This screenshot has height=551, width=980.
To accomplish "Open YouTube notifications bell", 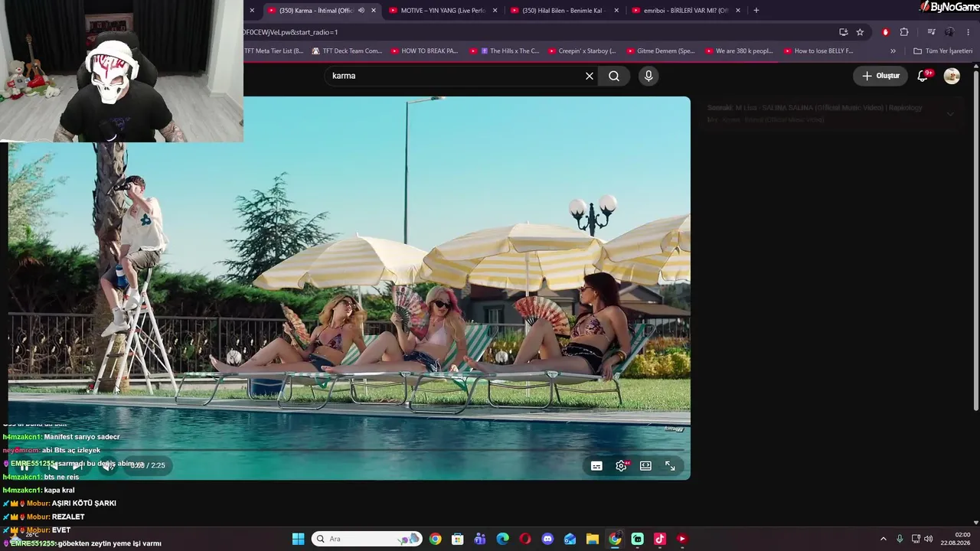I will click(923, 76).
